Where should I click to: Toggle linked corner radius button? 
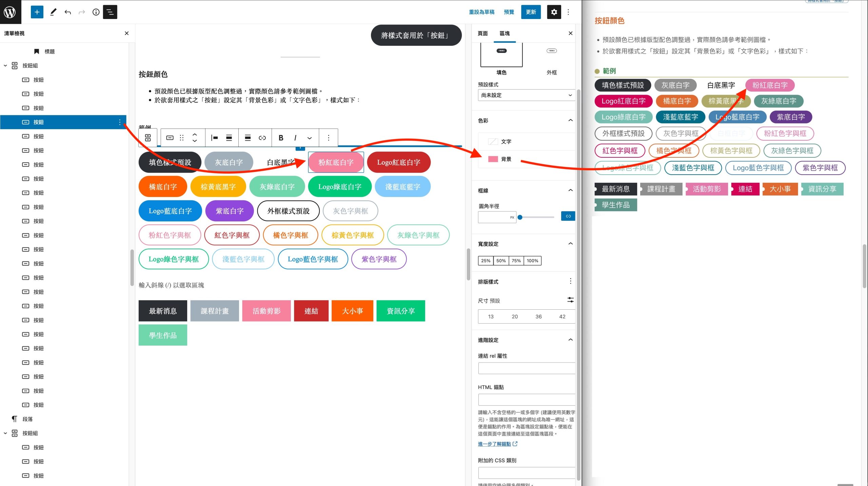tap(568, 216)
